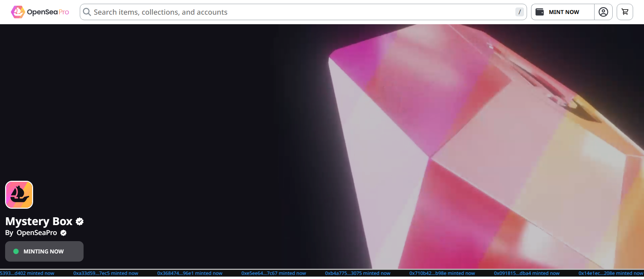Image resolution: width=644 pixels, height=279 pixels.
Task: Open the shopping cart
Action: coord(625,12)
